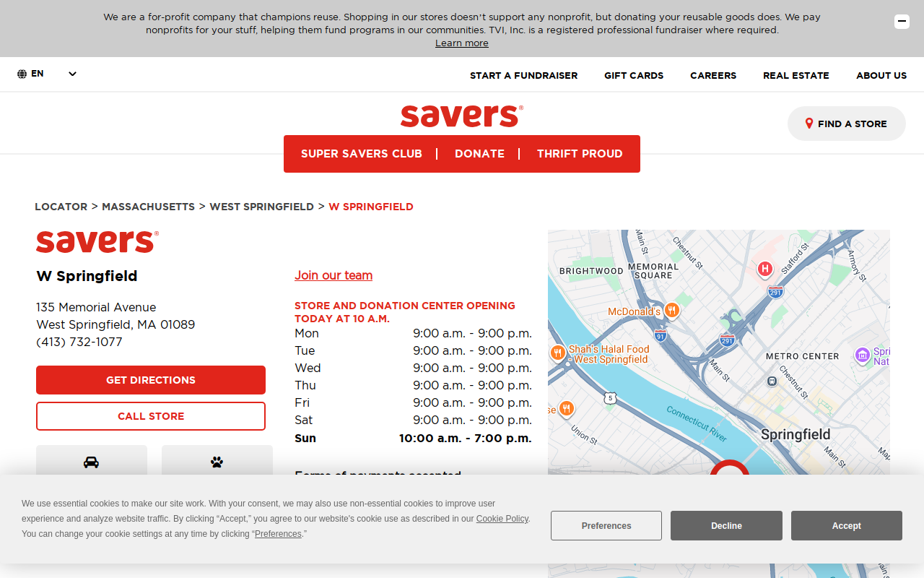Viewport: 924px width, 578px height.
Task: Click the red store location pin on map
Action: tap(730, 468)
